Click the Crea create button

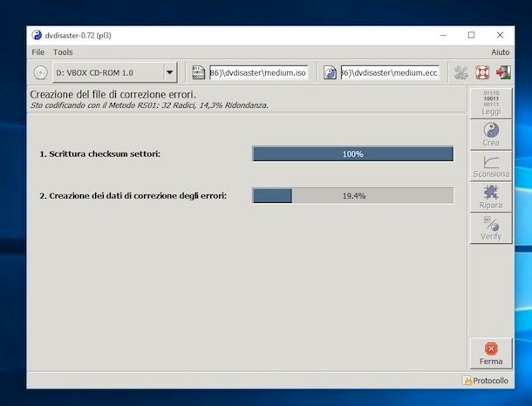tap(491, 134)
